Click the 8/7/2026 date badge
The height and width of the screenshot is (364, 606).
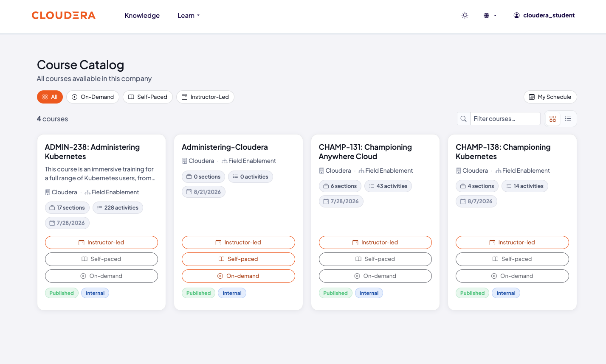pos(476,201)
